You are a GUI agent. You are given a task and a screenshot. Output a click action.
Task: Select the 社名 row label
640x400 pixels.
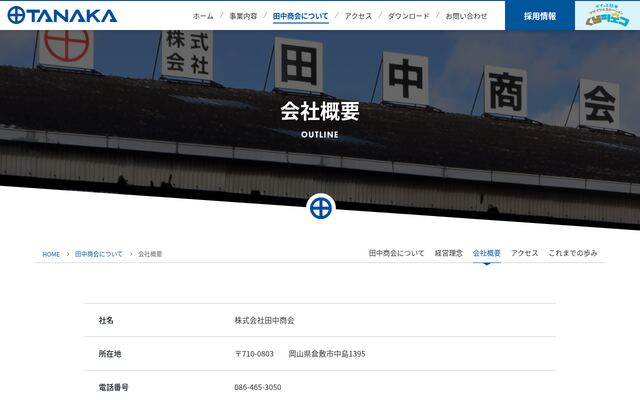(x=106, y=320)
